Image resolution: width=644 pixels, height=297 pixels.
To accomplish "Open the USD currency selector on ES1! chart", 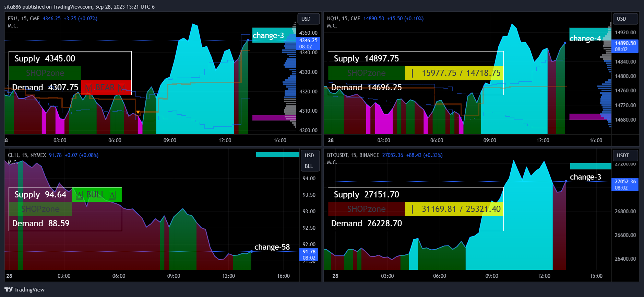I will tap(308, 19).
